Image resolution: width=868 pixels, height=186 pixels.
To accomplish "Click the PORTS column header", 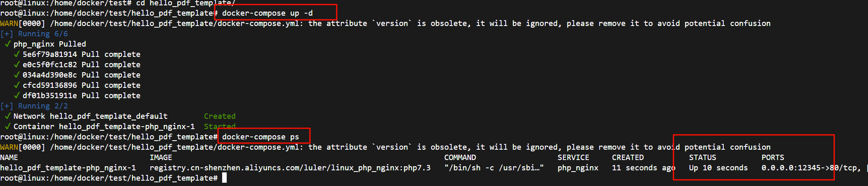I will [x=773, y=158].
